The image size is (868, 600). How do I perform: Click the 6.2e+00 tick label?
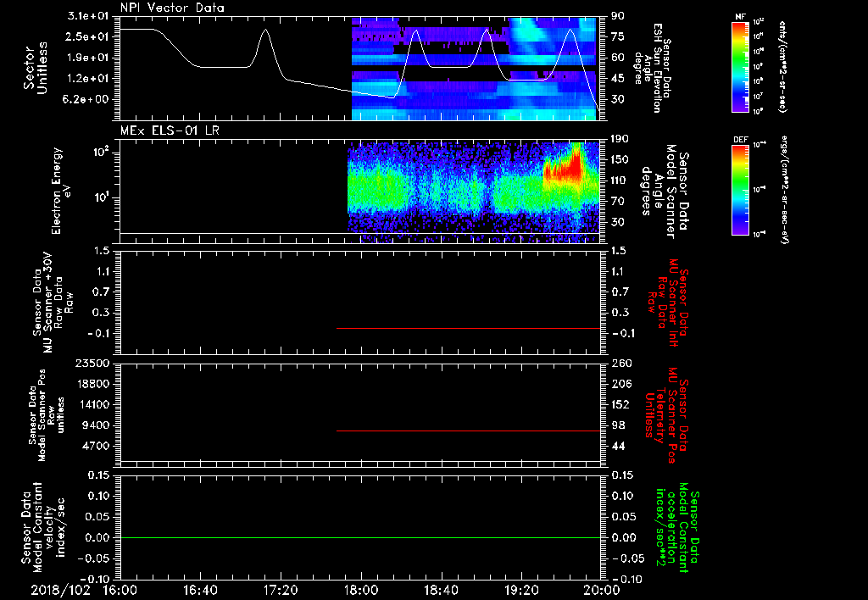pyautogui.click(x=87, y=99)
